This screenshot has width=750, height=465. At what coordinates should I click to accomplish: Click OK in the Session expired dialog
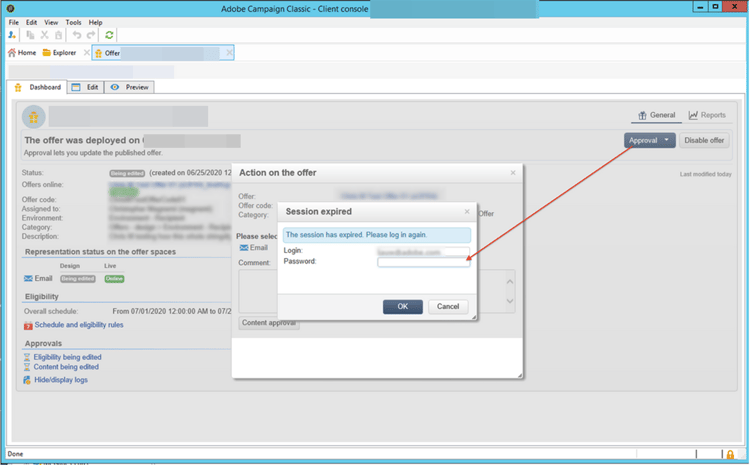pyautogui.click(x=403, y=307)
